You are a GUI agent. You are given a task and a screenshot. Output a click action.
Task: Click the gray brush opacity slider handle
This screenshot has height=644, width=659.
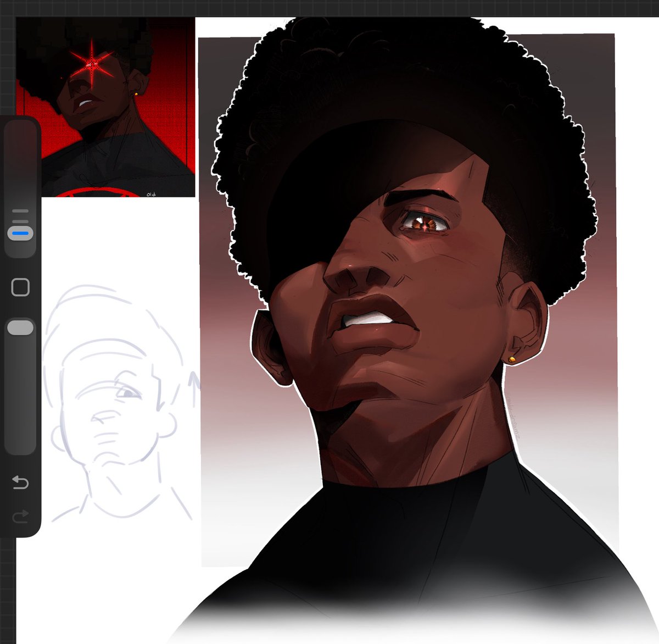coord(20,328)
